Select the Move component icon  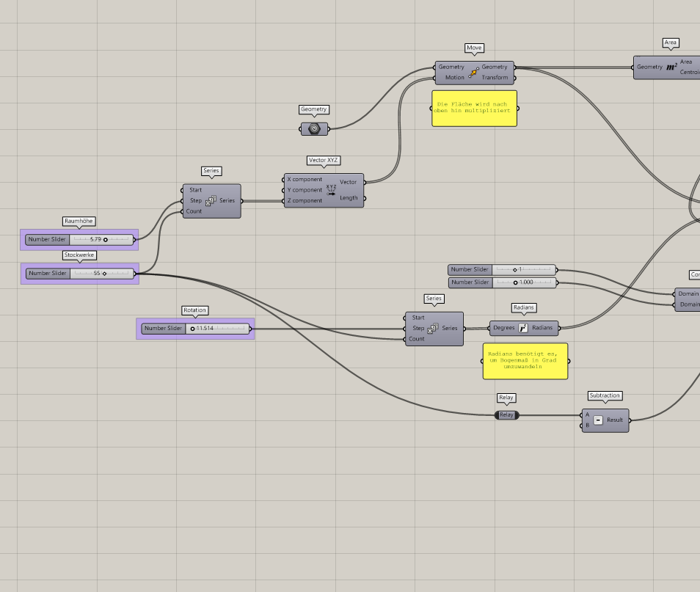475,72
